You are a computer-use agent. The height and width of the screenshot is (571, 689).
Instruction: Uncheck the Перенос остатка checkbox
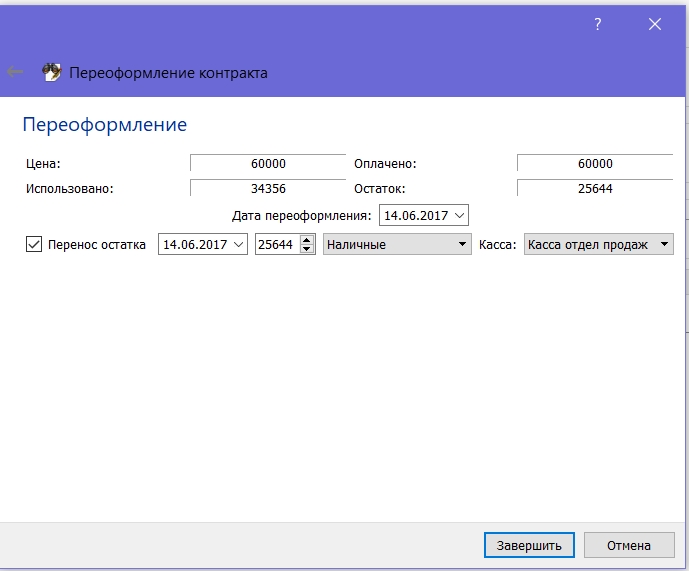[x=34, y=244]
